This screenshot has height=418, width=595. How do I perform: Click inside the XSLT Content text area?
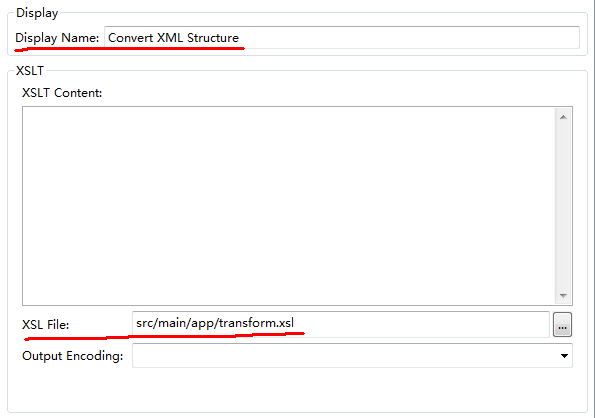point(289,206)
